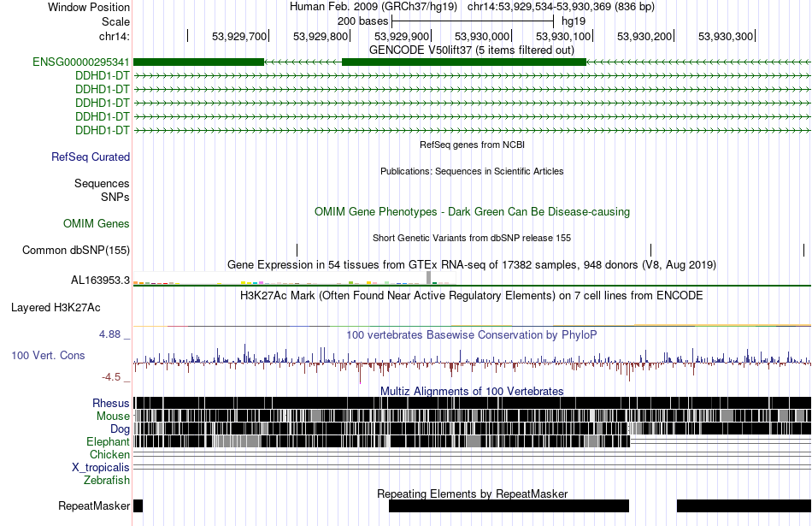Open the 100 Vert. Cons track label
This screenshot has height=526, width=812.
pyautogui.click(x=48, y=356)
